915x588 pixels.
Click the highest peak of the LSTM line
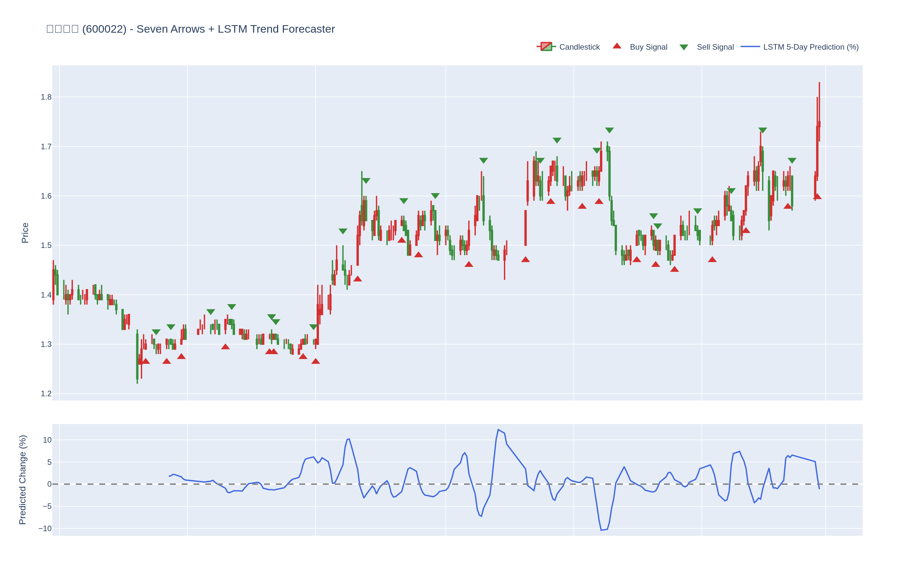click(498, 430)
